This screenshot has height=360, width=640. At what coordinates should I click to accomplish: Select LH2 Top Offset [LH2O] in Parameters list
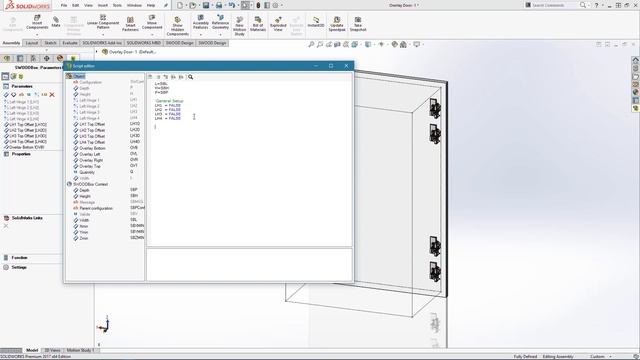[x=28, y=130]
